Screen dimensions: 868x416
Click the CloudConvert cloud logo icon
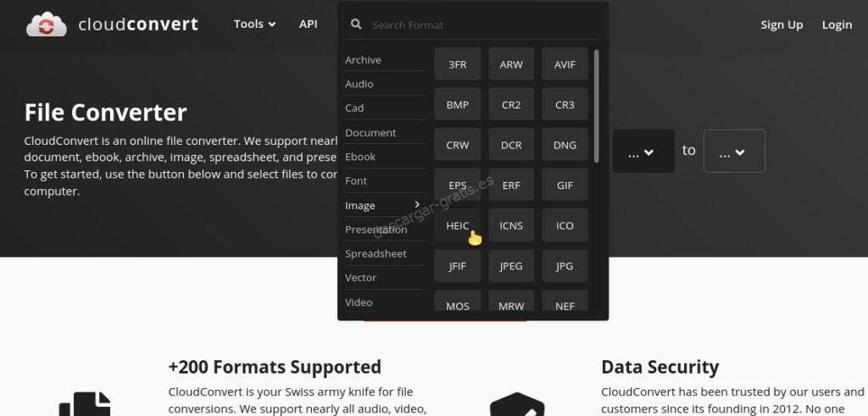pyautogui.click(x=46, y=25)
